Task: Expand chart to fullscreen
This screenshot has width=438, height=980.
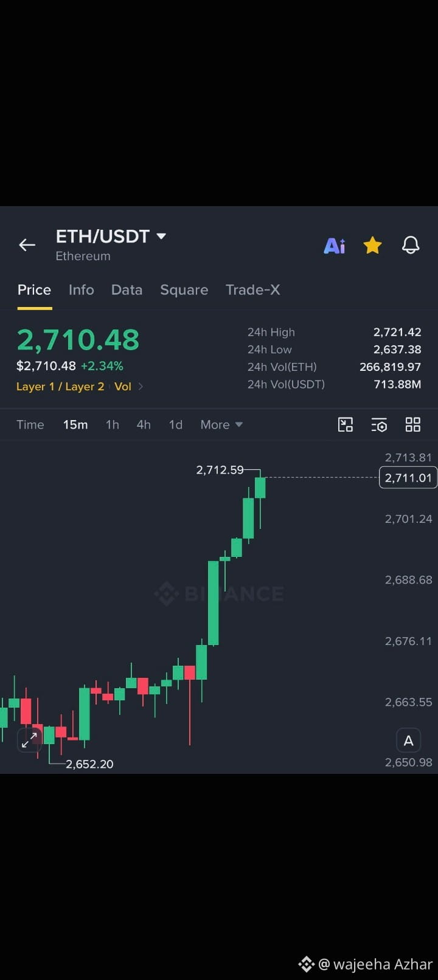Action: [29, 739]
